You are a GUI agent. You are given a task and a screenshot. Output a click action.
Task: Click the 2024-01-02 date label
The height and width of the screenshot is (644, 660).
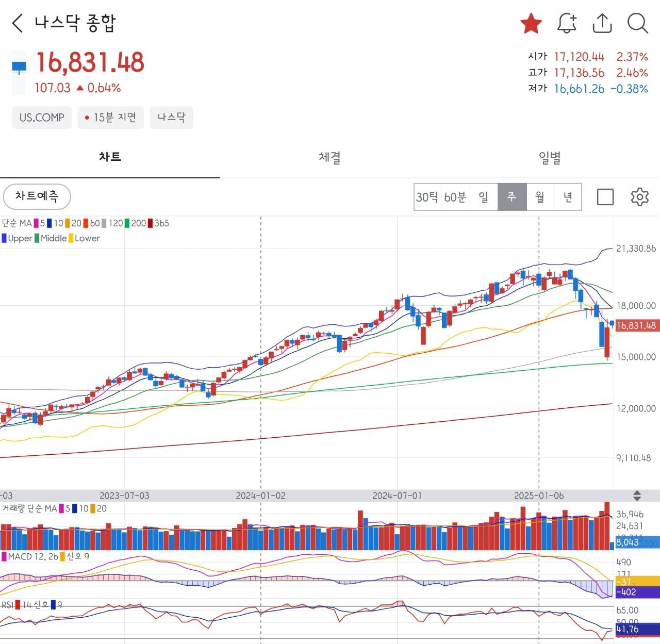coord(260,496)
